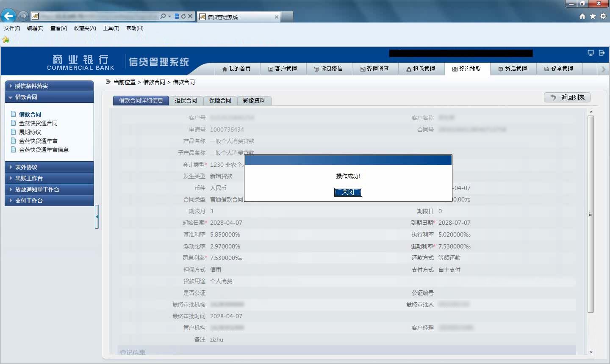Switch to the 保全管理 module tab

coord(560,69)
